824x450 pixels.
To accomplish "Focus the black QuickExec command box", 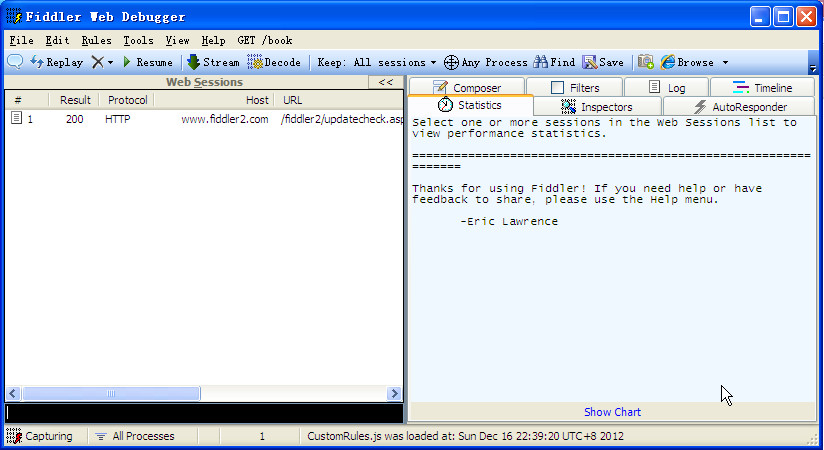I will [x=204, y=413].
